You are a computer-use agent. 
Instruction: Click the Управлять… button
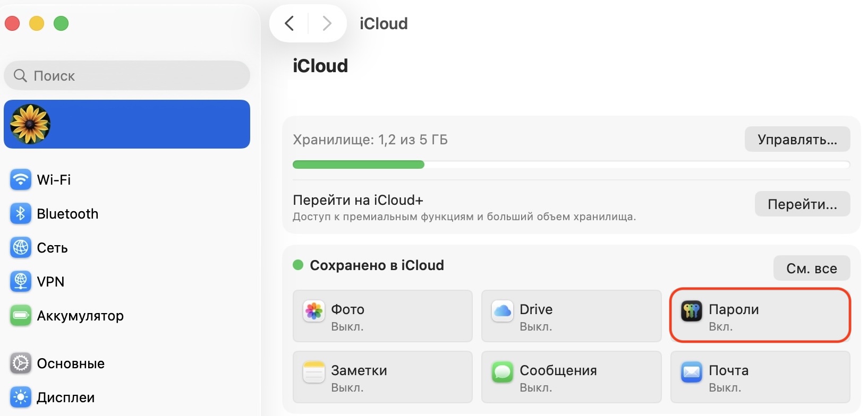[797, 140]
